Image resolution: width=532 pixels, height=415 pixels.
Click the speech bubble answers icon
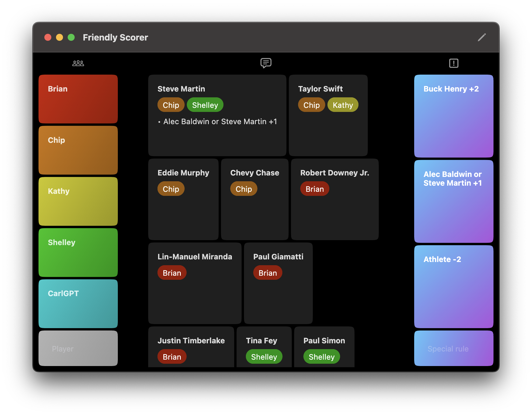point(266,63)
